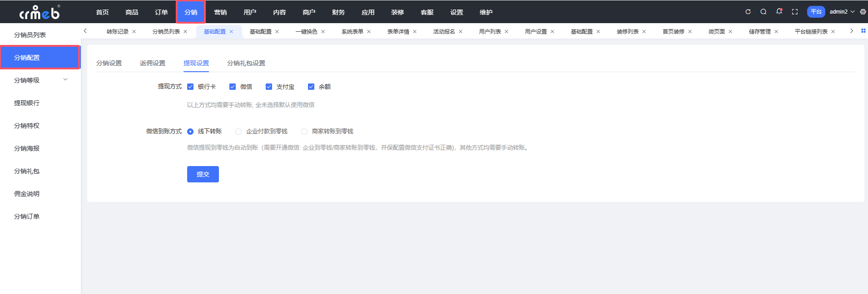This screenshot has height=294, width=868.
Task: Close the 微页面 tab
Action: [x=730, y=32]
